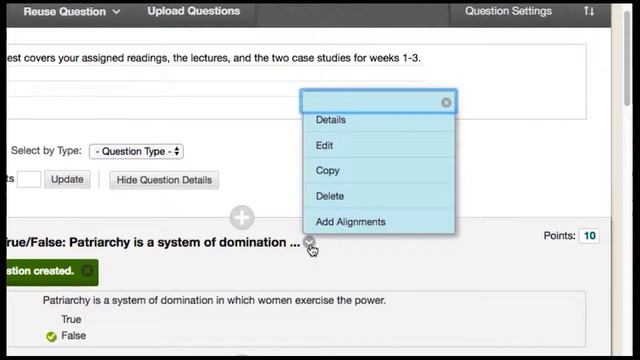640x360 pixels.
Task: Click the False answer text
Action: point(73,336)
